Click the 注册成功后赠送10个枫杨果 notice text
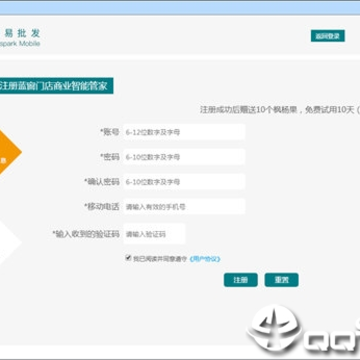 tap(248, 110)
